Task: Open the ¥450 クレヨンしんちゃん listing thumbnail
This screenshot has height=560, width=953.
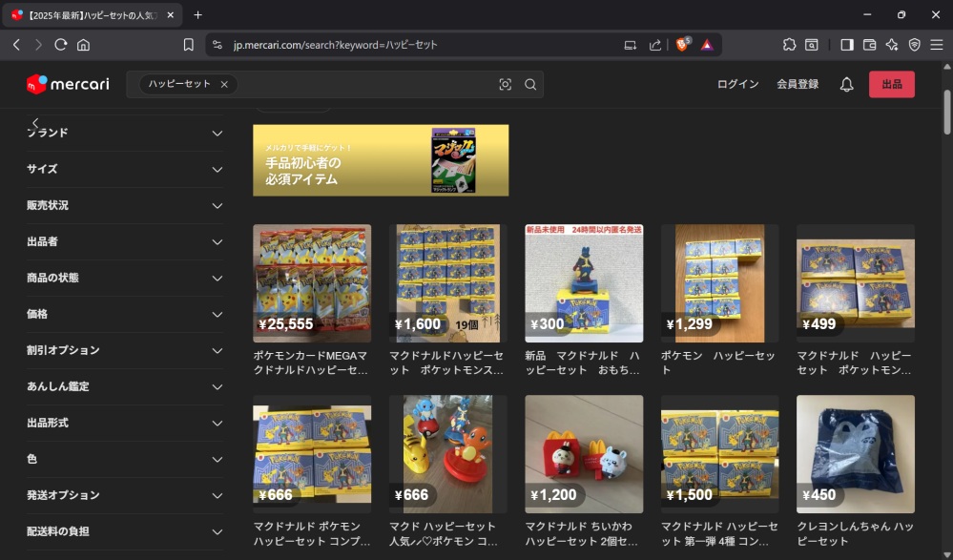Action: pyautogui.click(x=856, y=454)
